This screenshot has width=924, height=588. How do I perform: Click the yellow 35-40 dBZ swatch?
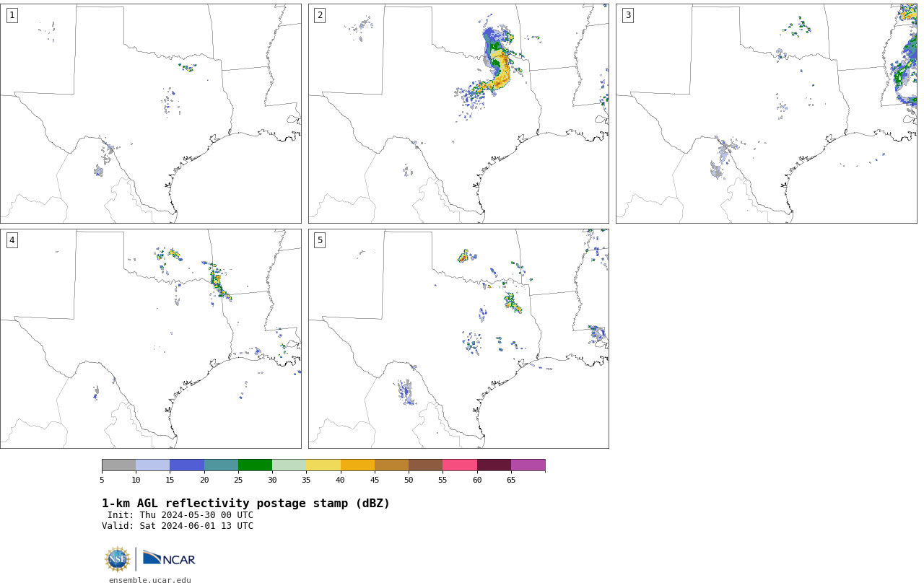pos(323,465)
